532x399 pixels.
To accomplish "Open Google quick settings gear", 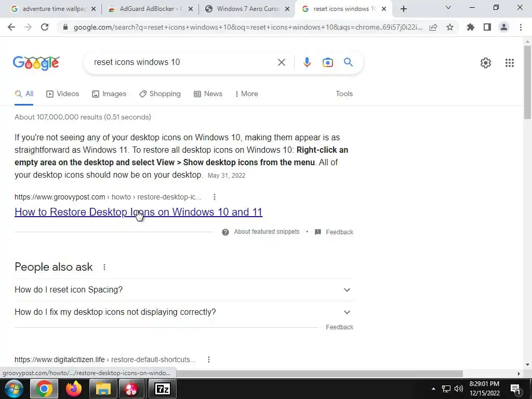I will pos(486,63).
